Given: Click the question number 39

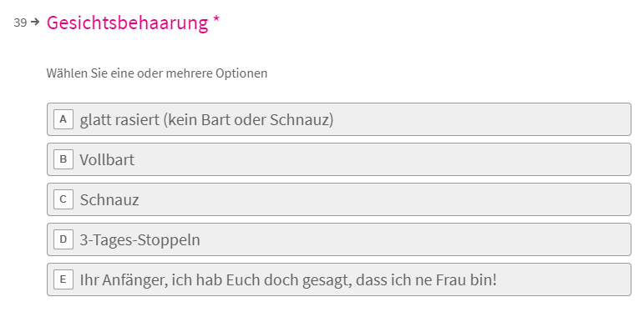Looking at the screenshot, I should click(20, 23).
